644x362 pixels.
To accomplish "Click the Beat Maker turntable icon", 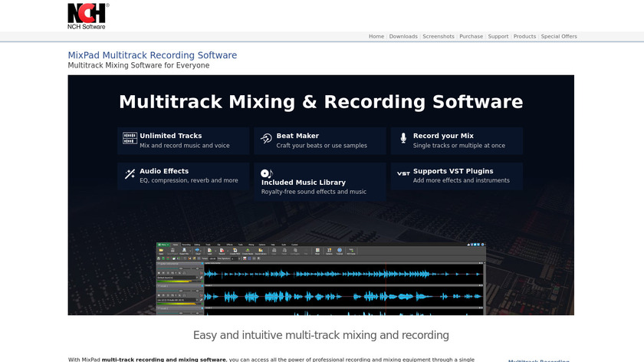I will tap(266, 139).
